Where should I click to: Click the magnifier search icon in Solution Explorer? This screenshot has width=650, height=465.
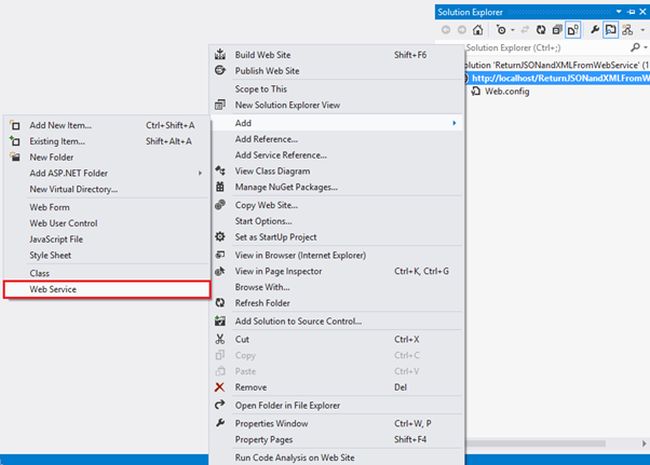click(635, 48)
